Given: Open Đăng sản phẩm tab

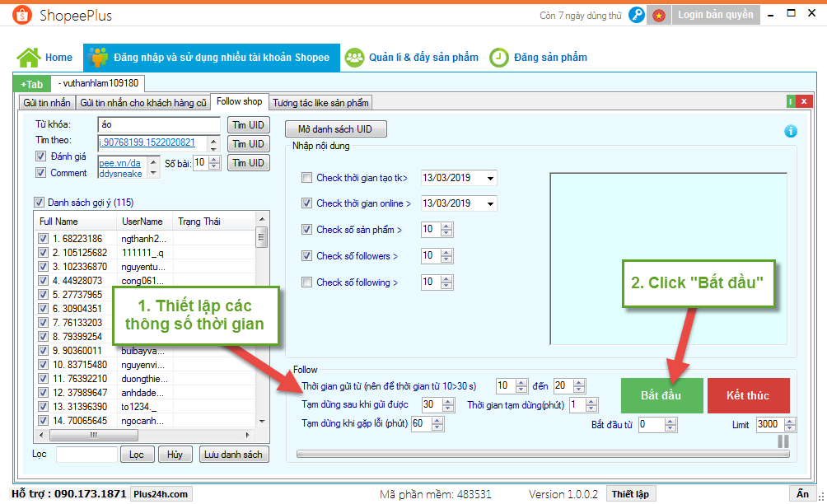Looking at the screenshot, I should pos(539,58).
